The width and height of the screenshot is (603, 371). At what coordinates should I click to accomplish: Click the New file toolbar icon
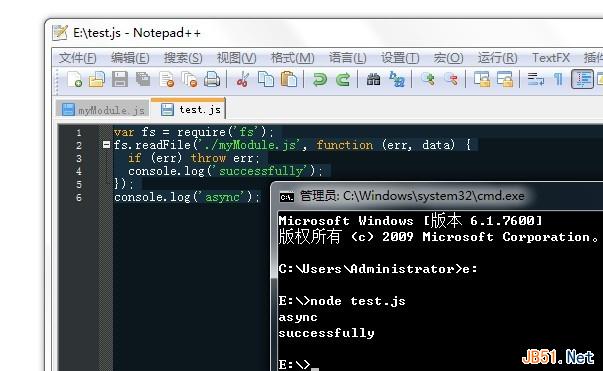(74, 80)
